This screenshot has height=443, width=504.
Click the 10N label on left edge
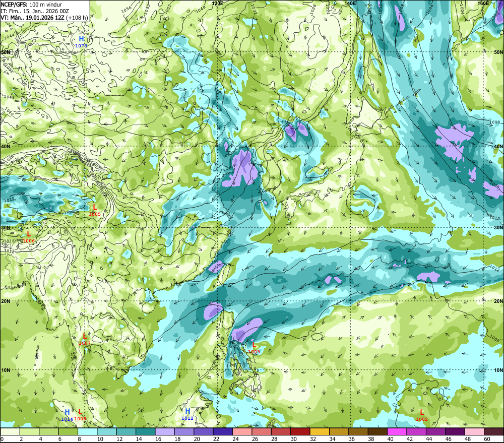click(x=6, y=370)
